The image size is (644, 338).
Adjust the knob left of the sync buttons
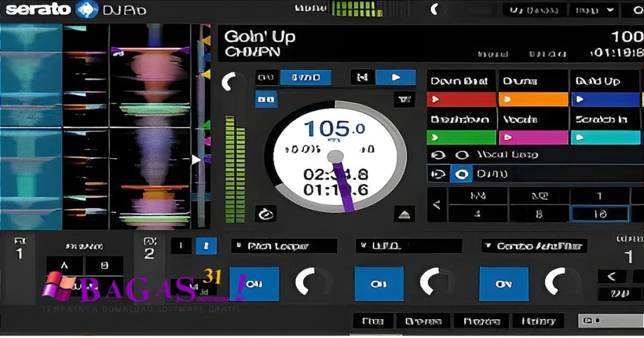[x=231, y=82]
